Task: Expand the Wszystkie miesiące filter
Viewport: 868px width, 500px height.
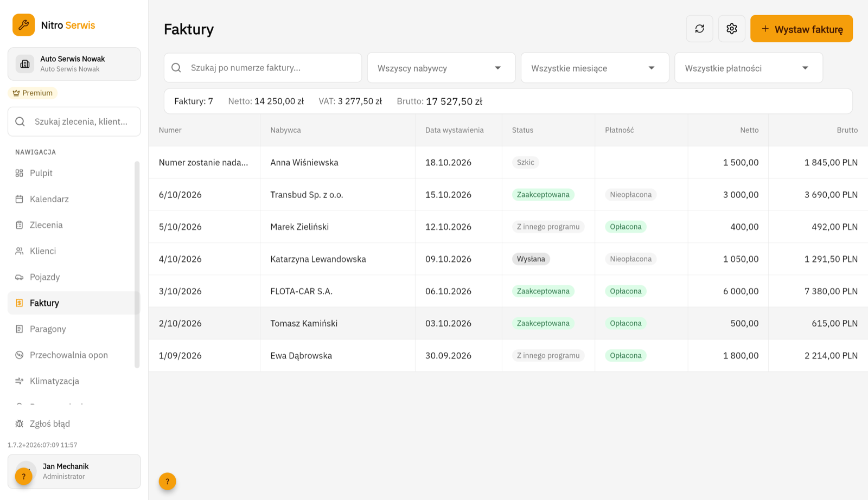Action: [595, 68]
